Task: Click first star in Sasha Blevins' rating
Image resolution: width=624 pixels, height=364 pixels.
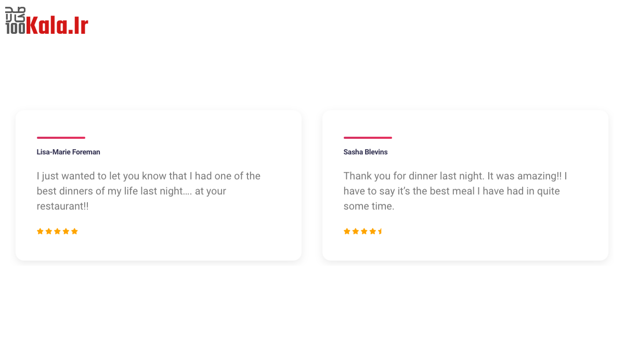Action: point(347,231)
